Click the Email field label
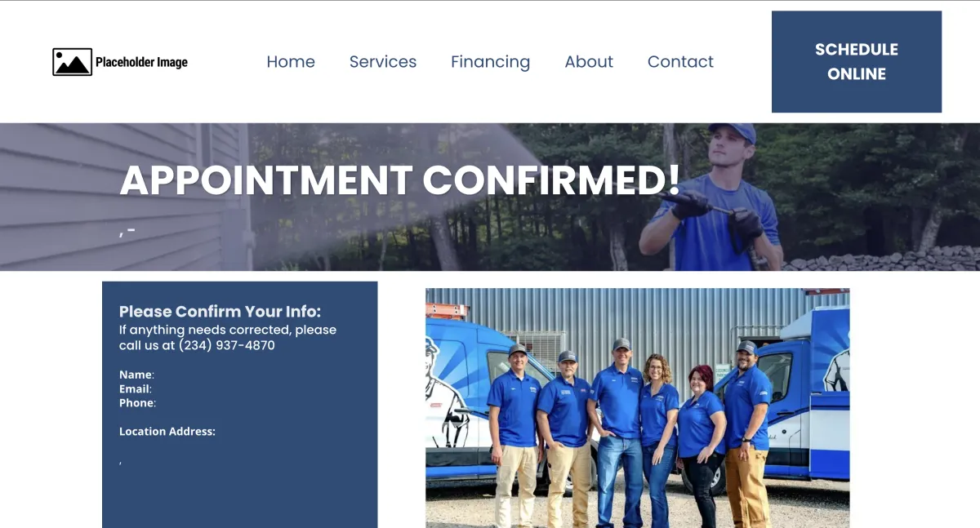Screen dimensions: 980x528 [136, 389]
